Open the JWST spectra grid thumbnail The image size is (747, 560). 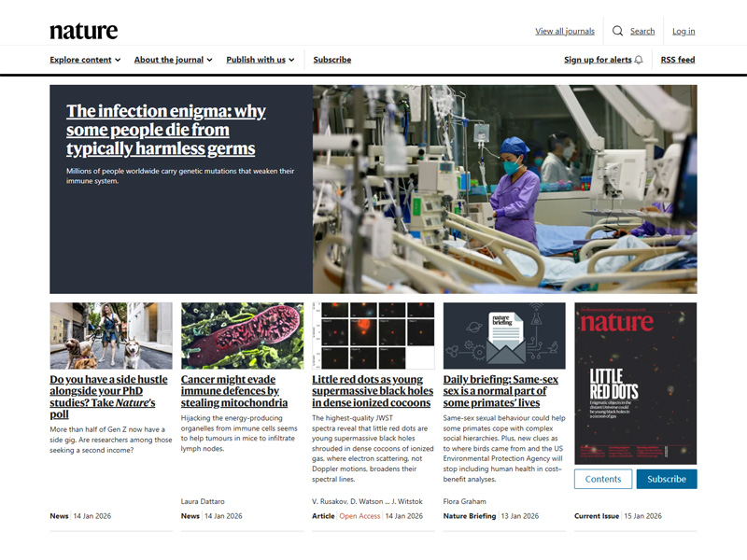(373, 336)
